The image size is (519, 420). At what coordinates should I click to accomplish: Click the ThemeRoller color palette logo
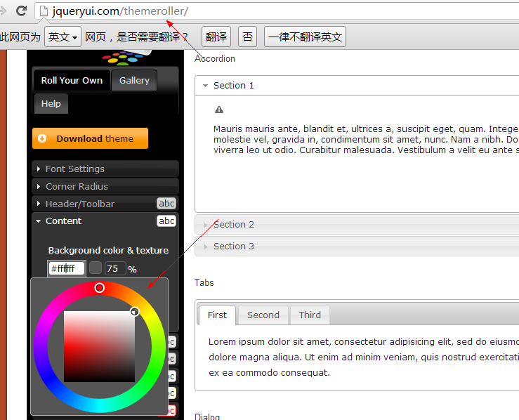click(x=126, y=58)
